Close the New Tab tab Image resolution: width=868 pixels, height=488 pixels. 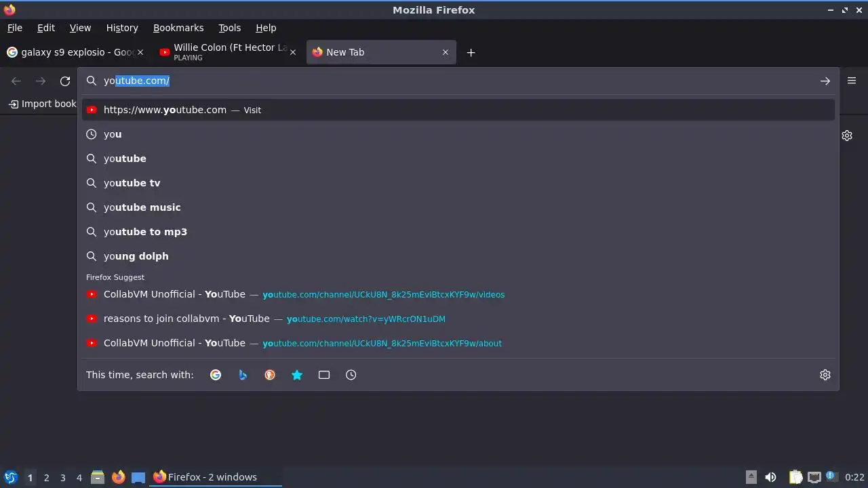coord(446,52)
